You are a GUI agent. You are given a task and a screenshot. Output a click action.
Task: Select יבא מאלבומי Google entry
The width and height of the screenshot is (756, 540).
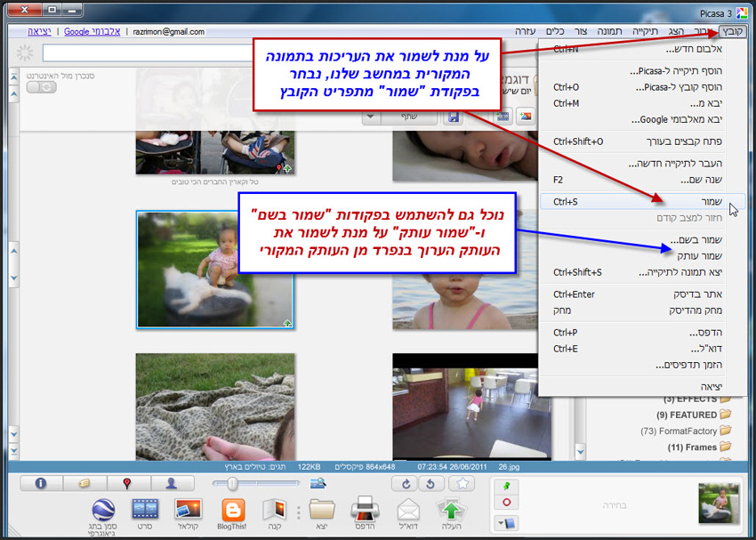643,119
